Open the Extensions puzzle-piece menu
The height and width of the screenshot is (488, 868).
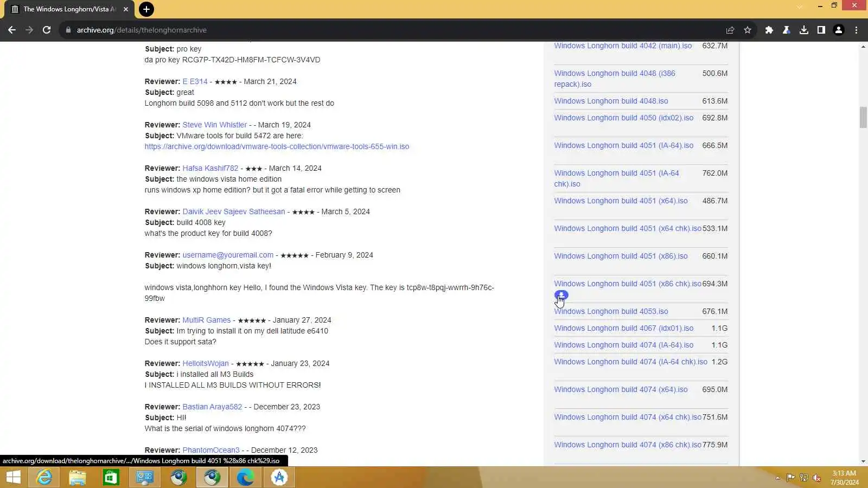[769, 30]
